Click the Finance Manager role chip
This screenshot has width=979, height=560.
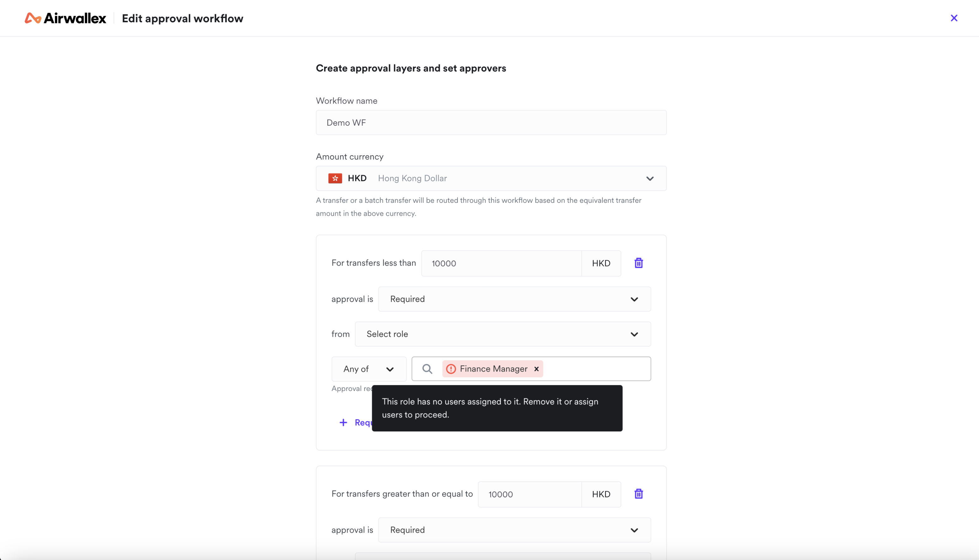click(x=493, y=369)
